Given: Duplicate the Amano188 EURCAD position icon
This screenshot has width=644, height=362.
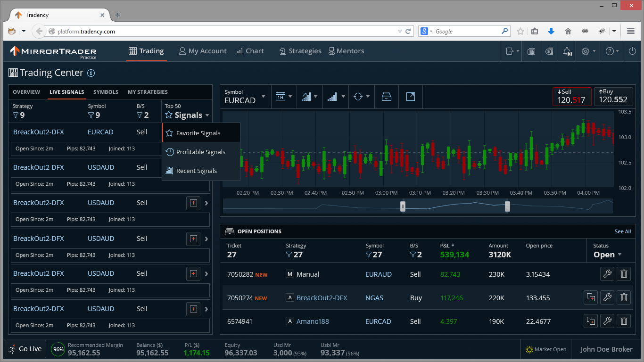Looking at the screenshot, I should coord(591,321).
